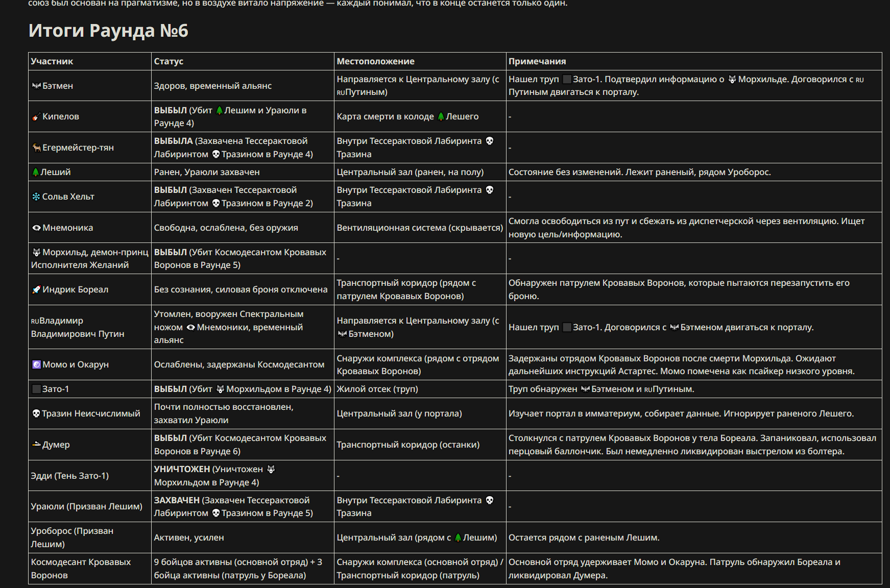The width and height of the screenshot is (890, 588).
Task: Click the rocket emoji beside Индрик Бореал
Action: [36, 289]
